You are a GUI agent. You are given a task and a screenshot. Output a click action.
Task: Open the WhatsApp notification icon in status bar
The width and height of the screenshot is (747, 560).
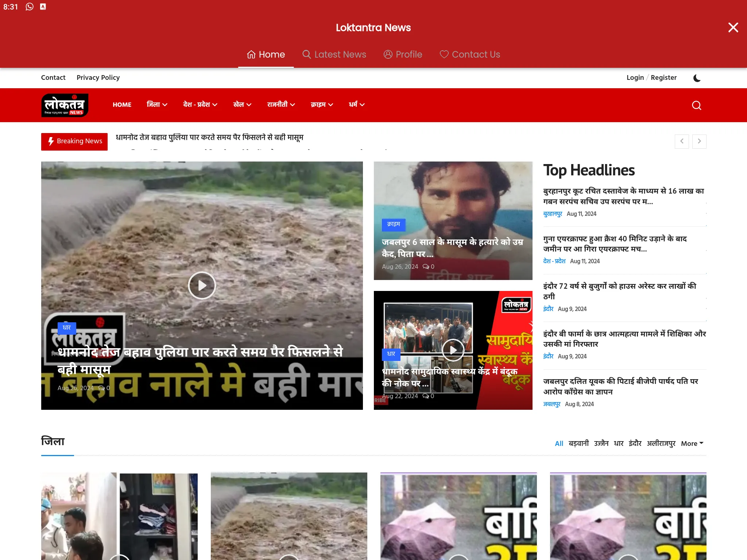click(30, 7)
